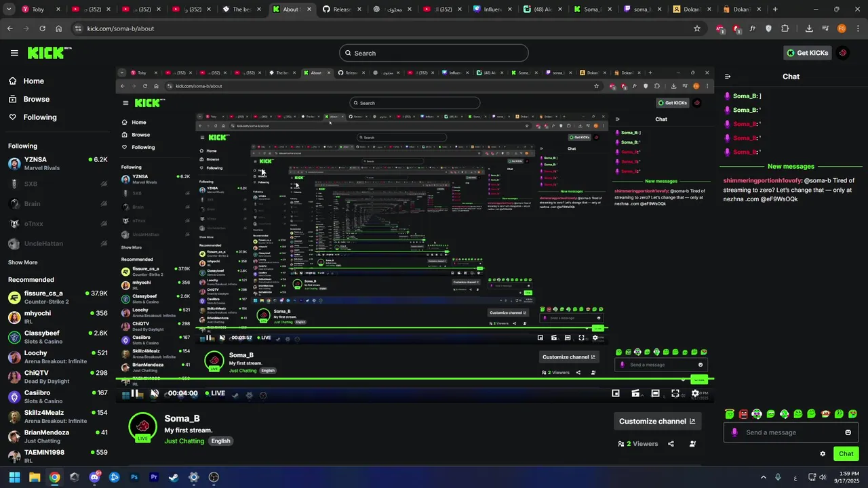868x488 pixels.
Task: Open offline SXB channel
Action: coord(57,184)
